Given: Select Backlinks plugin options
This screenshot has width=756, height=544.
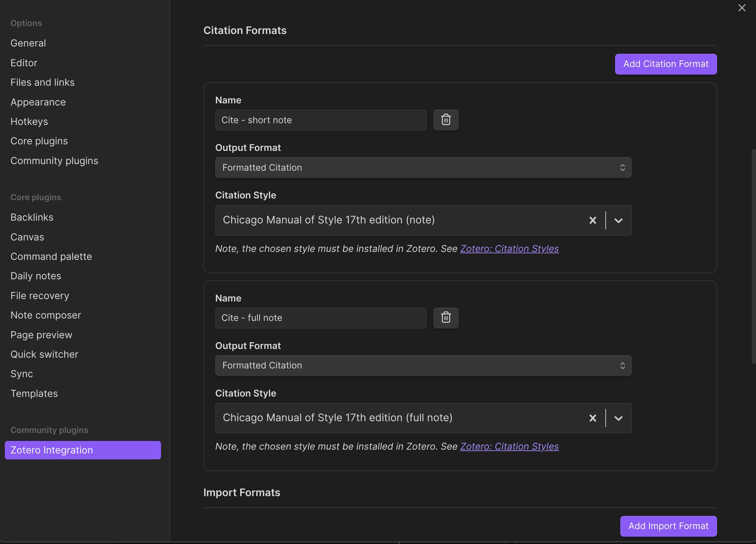Looking at the screenshot, I should [x=32, y=217].
